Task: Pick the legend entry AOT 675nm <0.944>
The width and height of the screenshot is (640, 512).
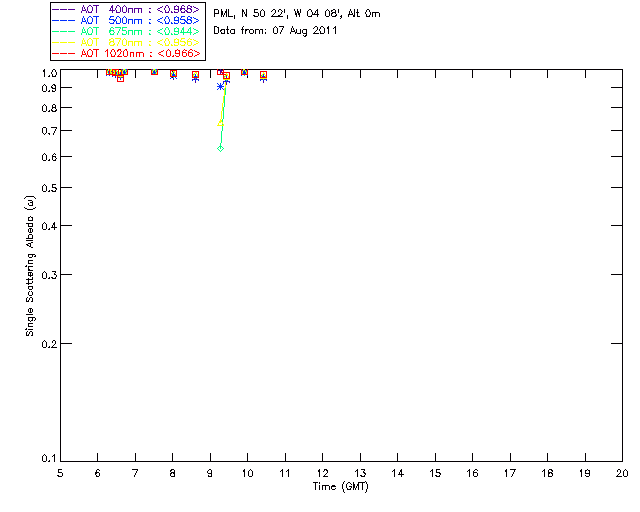Action: pos(126,31)
